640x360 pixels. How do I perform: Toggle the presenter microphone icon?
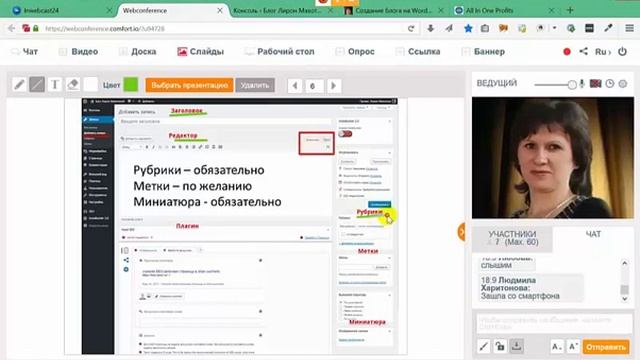[x=582, y=84]
